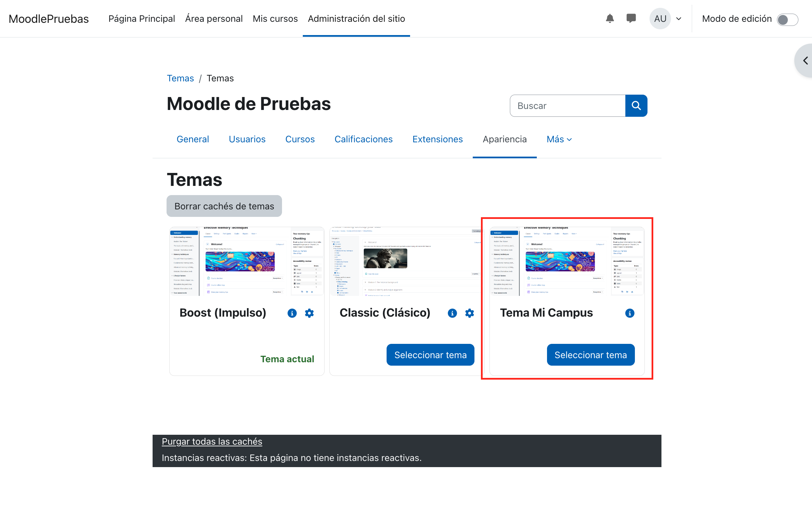This screenshot has width=812, height=510.
Task: Click Borrar cachés de temas button
Action: (224, 206)
